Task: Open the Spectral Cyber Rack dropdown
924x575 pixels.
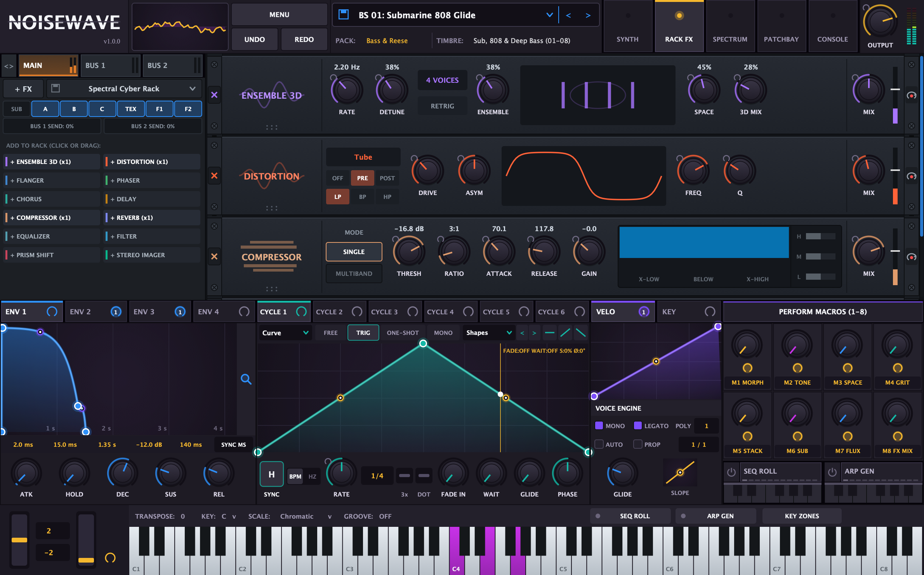Action: (124, 89)
